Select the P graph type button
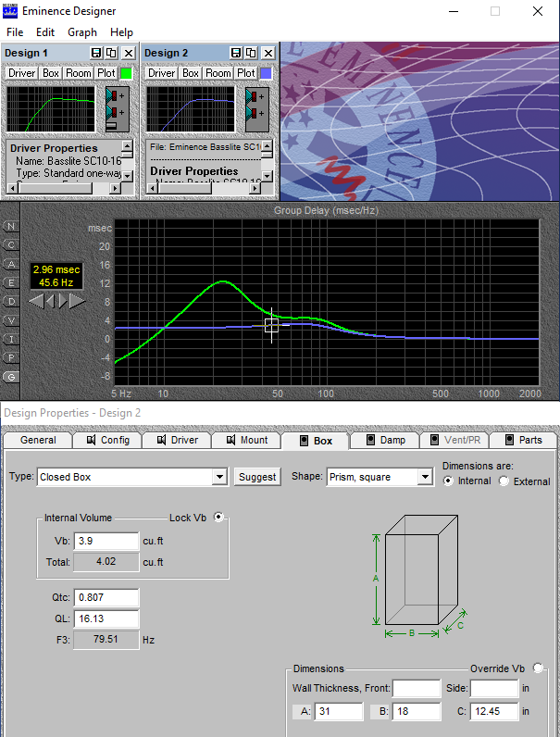Screen dimensions: 560x737 [x=11, y=357]
